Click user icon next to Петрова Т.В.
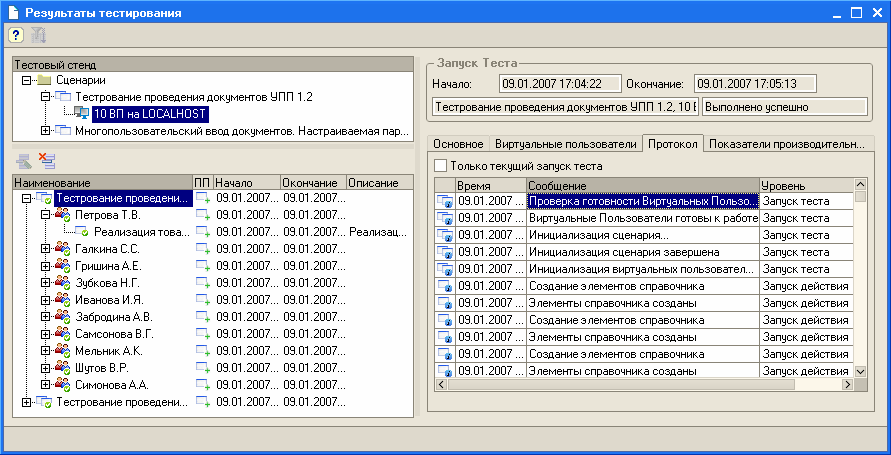 [63, 215]
